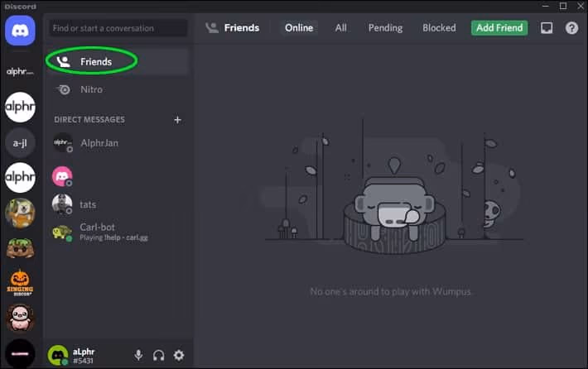This screenshot has width=588, height=369.
Task: Click the tats profile avatar
Action: 62,204
